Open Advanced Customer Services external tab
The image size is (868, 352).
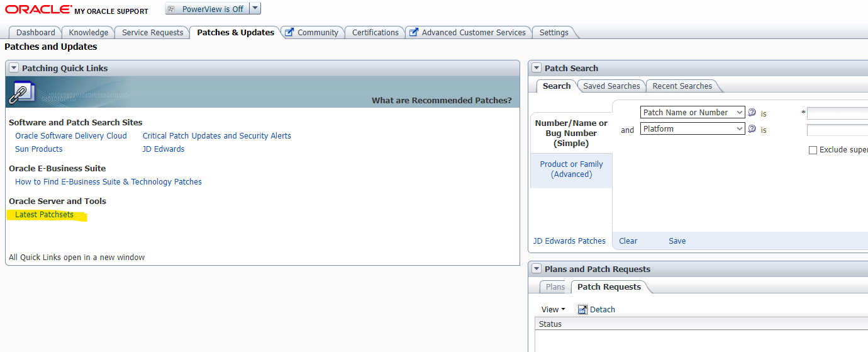point(467,32)
